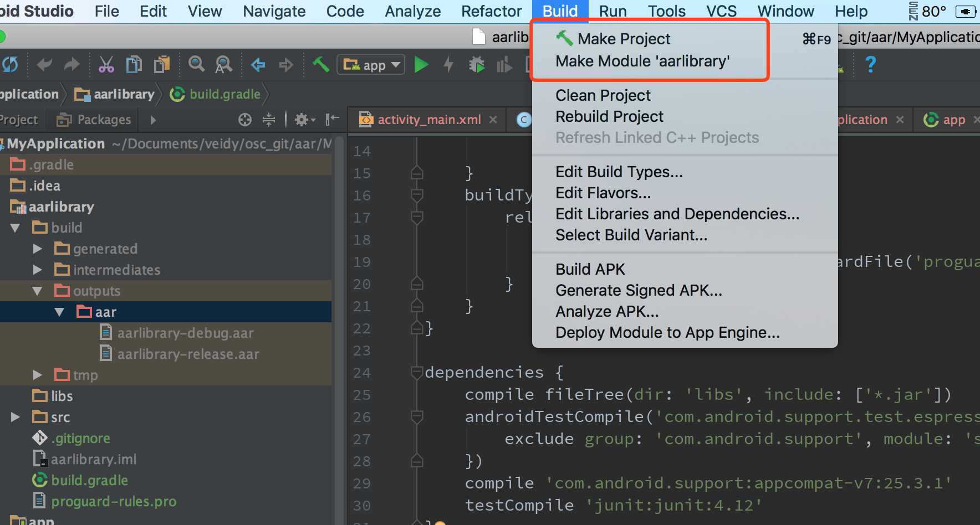Screen dimensions: 980x525
Task: Select Build APK menu entry
Action: tap(685, 269)
